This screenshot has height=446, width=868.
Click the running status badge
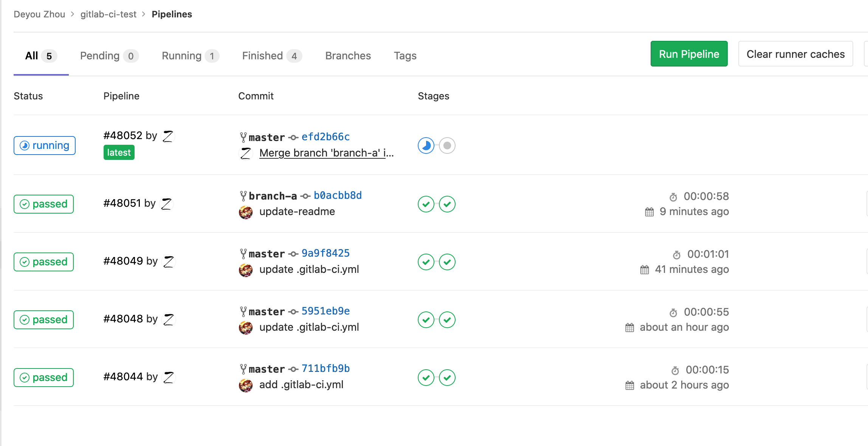[x=45, y=146]
